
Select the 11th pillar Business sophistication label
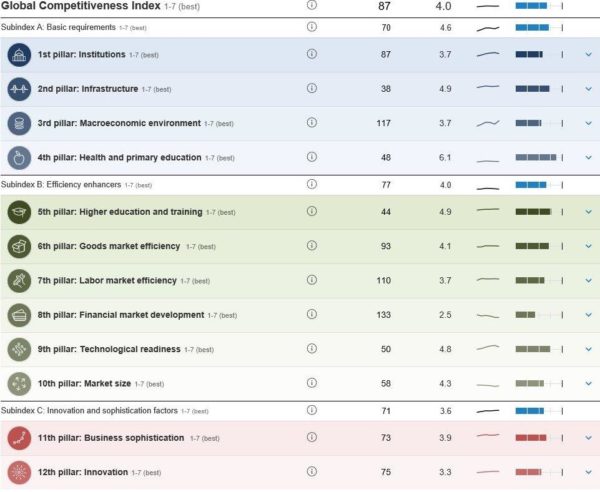tap(111, 438)
